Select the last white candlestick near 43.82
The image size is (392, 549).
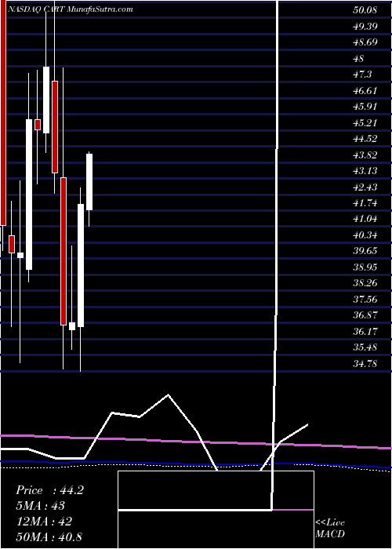point(89,182)
